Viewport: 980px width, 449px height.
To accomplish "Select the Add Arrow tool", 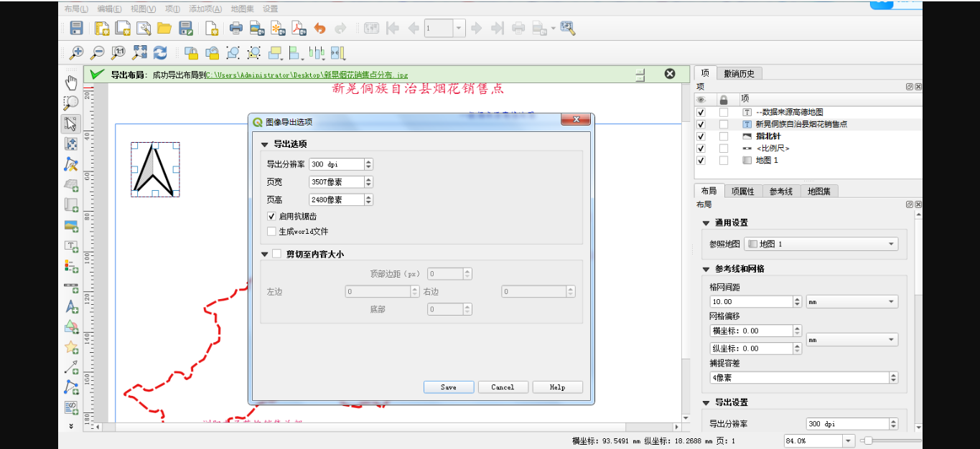I will pyautogui.click(x=71, y=367).
